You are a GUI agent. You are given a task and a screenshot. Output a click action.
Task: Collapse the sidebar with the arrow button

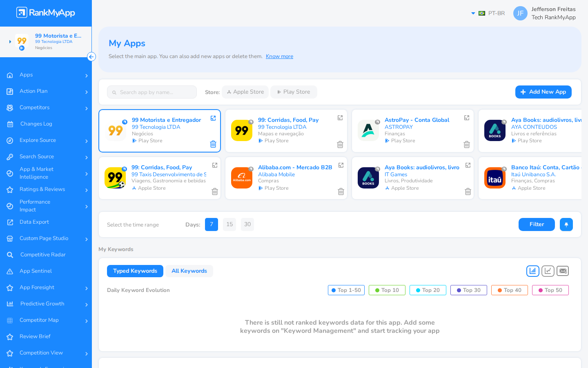pos(91,57)
